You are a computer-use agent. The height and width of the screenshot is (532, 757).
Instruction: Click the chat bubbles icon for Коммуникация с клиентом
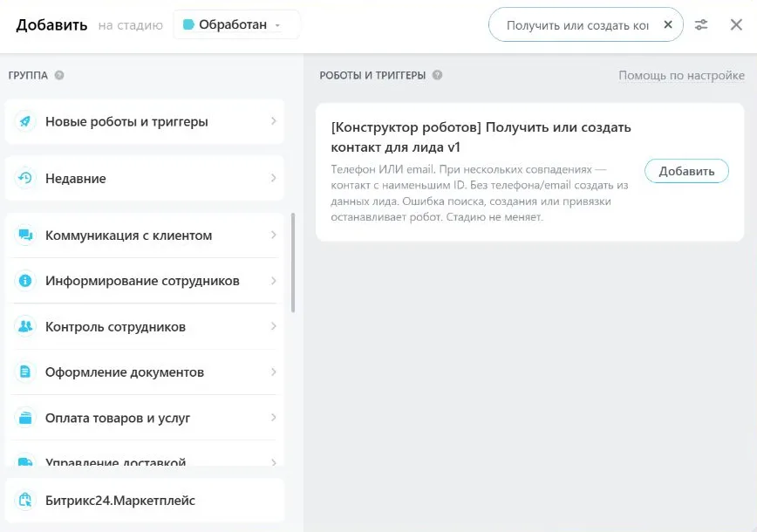click(x=25, y=235)
